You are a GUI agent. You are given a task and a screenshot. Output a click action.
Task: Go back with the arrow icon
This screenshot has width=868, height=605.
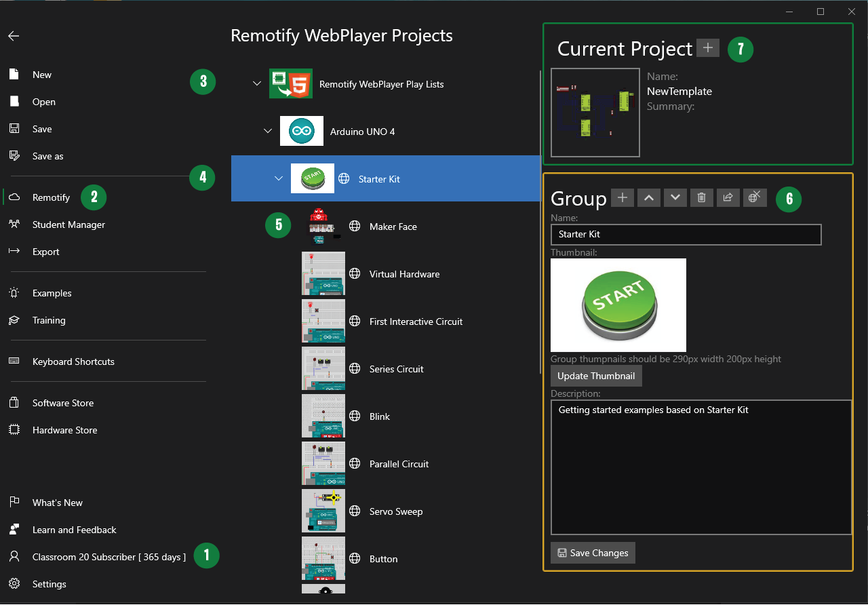click(14, 36)
